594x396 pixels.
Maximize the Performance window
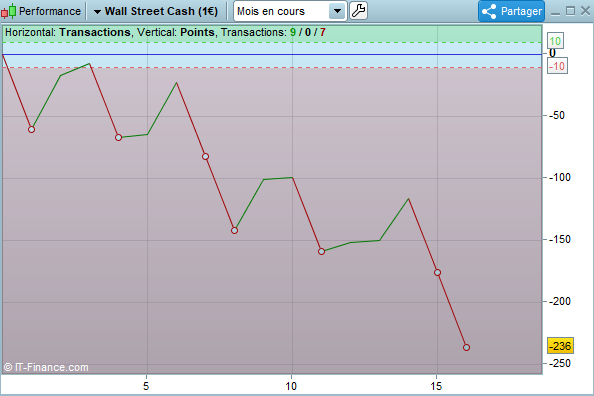570,11
